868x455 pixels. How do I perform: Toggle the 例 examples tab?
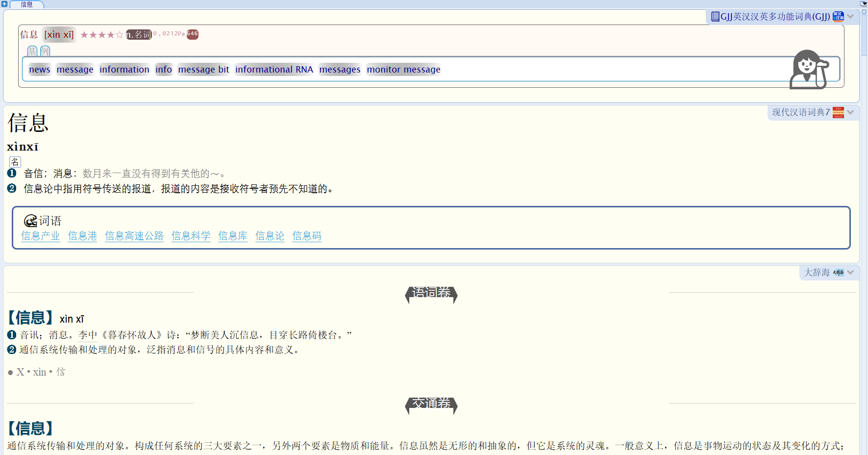(45, 51)
